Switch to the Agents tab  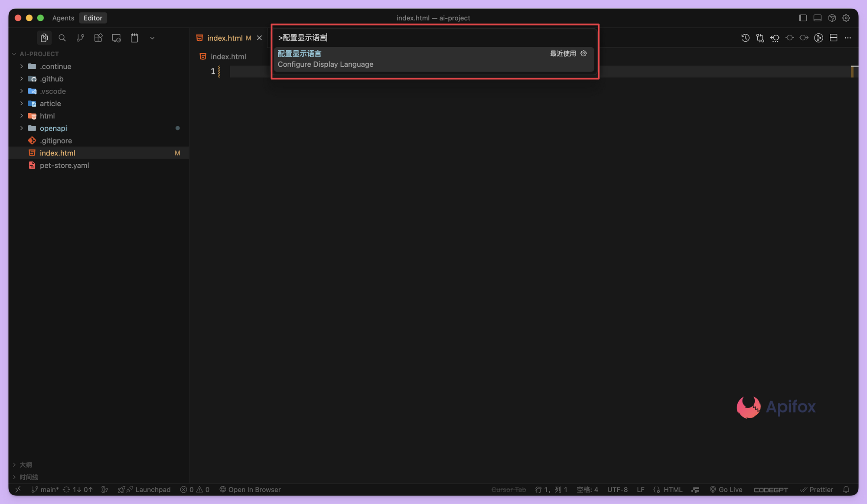point(63,18)
